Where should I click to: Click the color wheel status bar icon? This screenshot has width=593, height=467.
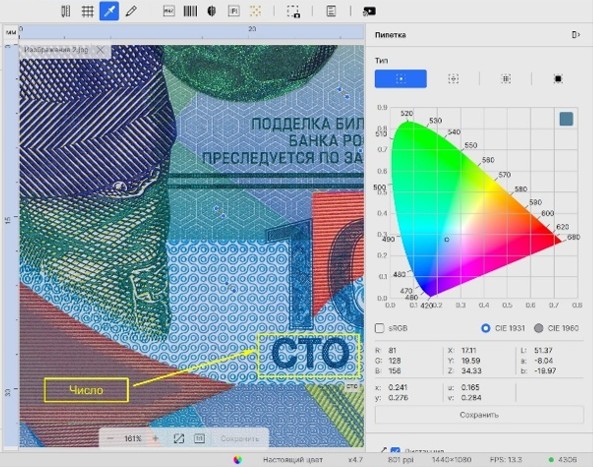point(238,460)
